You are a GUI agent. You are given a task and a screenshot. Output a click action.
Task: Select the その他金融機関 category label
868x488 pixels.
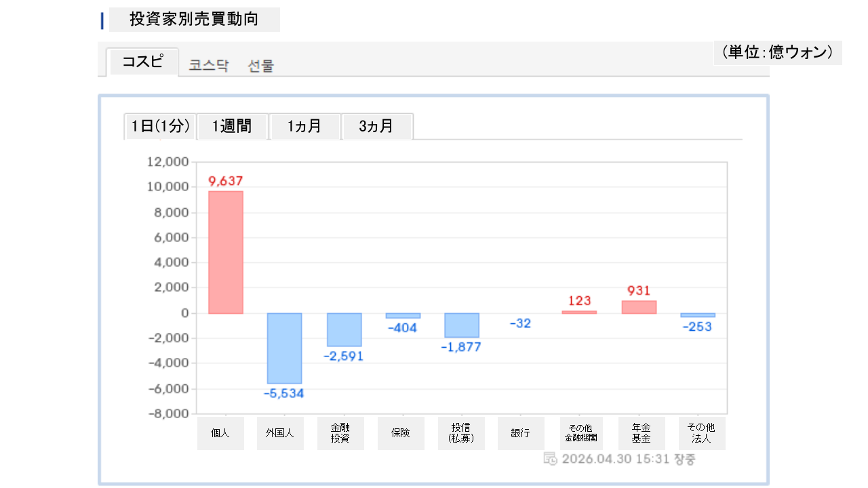click(x=579, y=433)
